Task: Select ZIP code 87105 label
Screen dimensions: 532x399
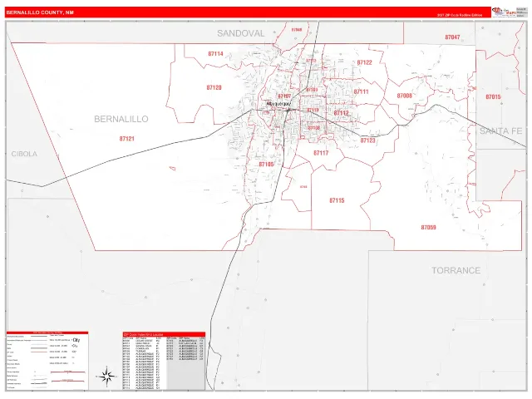Action: 266,165
